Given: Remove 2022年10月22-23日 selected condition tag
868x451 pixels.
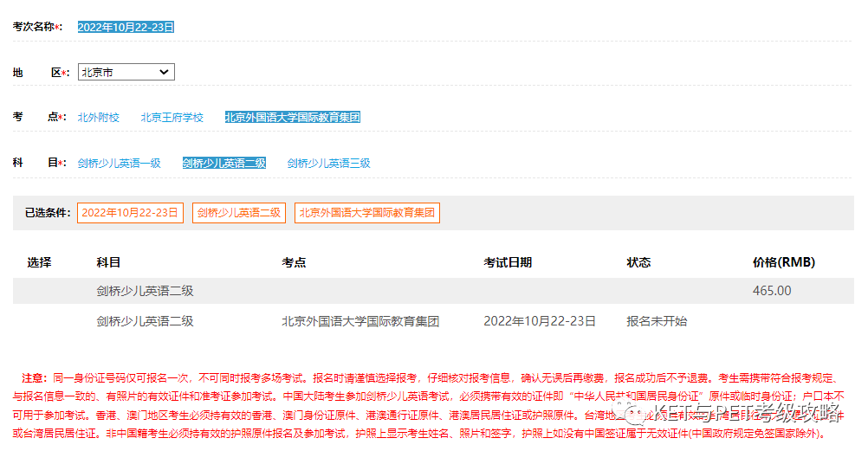Looking at the screenshot, I should pos(130,213).
